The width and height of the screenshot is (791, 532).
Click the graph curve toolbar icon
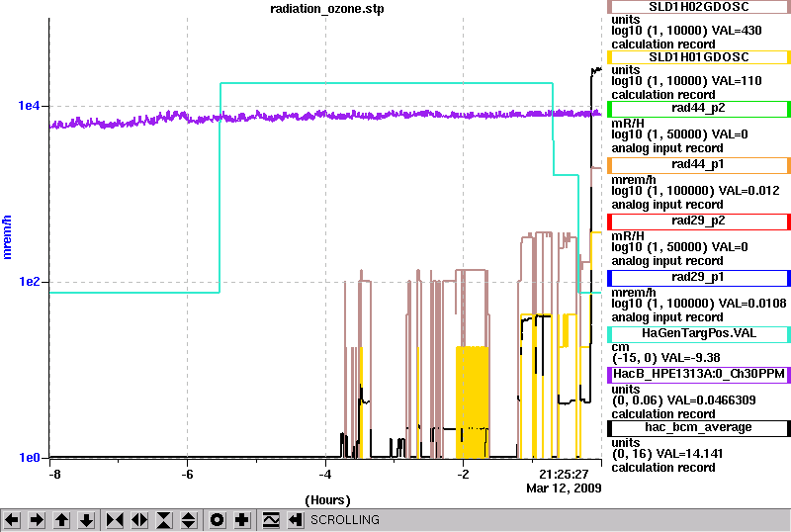click(x=271, y=520)
